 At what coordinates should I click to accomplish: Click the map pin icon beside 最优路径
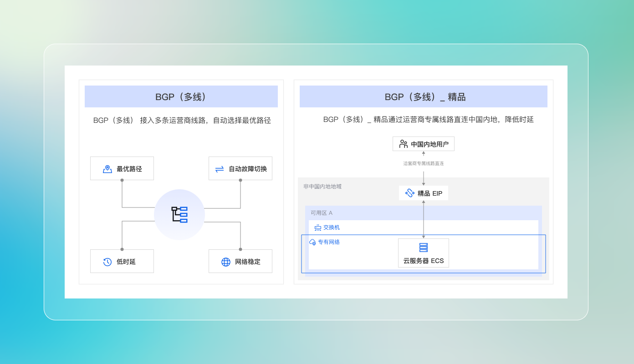coord(107,169)
